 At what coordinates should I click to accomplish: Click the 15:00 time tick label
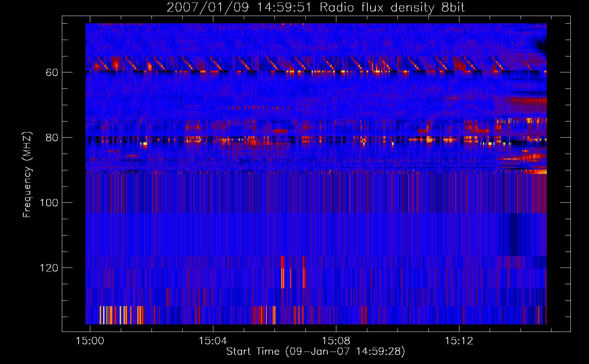[x=90, y=341]
